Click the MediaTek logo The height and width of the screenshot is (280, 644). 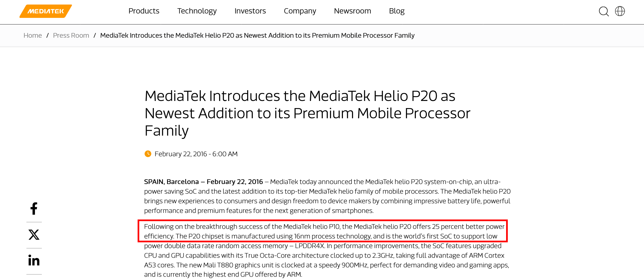46,11
